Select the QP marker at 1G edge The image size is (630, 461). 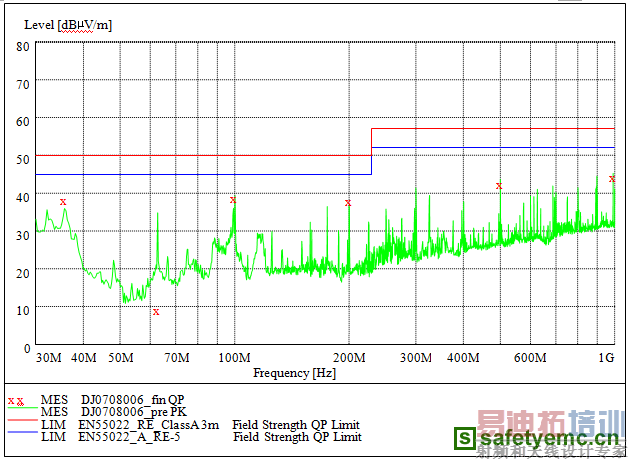click(x=612, y=179)
